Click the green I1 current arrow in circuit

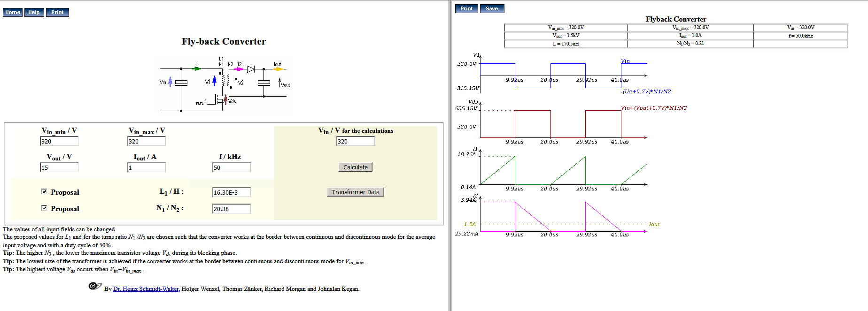(x=197, y=68)
